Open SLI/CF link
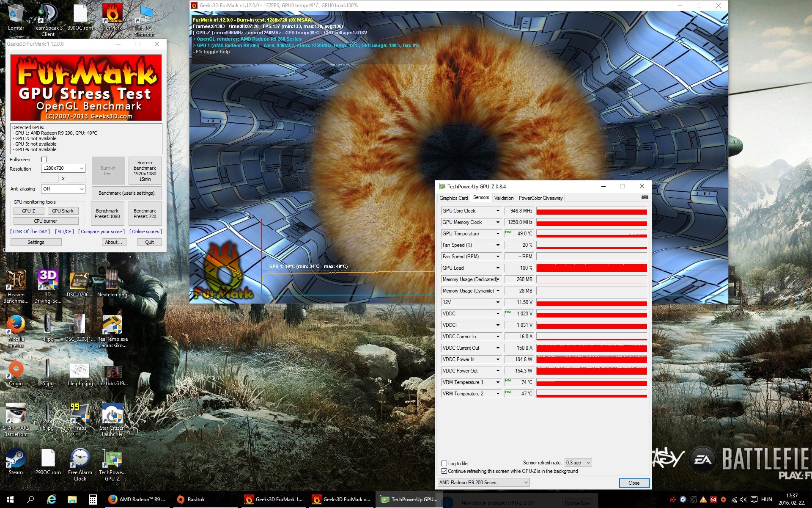The height and width of the screenshot is (508, 812). (64, 232)
